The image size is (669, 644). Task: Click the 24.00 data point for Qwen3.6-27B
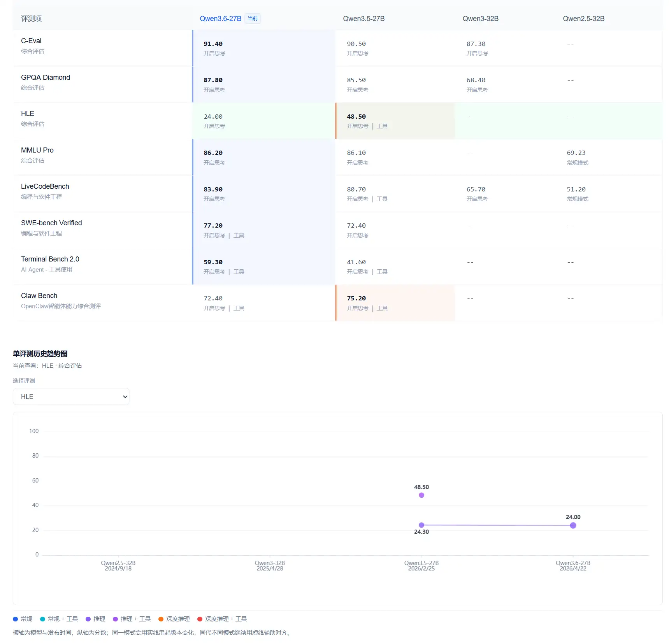[573, 526]
